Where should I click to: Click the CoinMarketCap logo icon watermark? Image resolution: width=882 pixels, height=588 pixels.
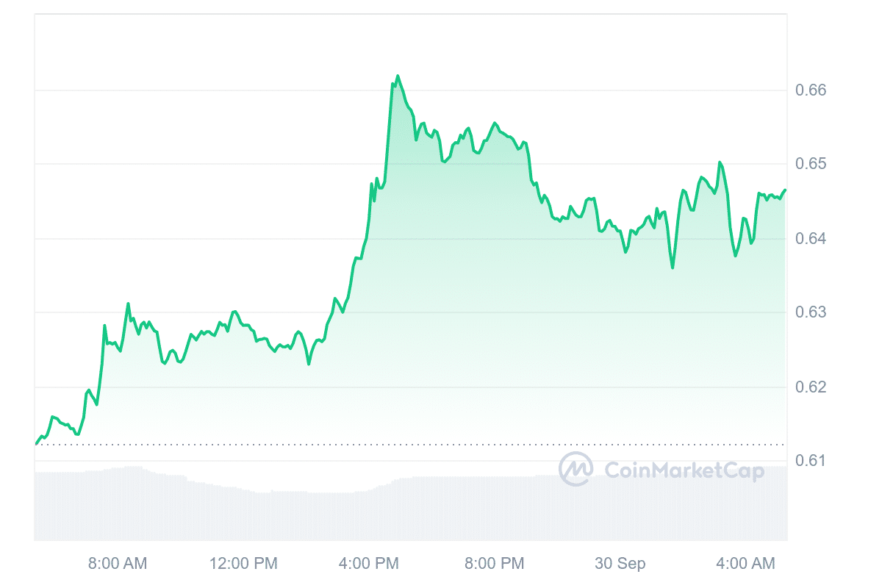(x=576, y=469)
